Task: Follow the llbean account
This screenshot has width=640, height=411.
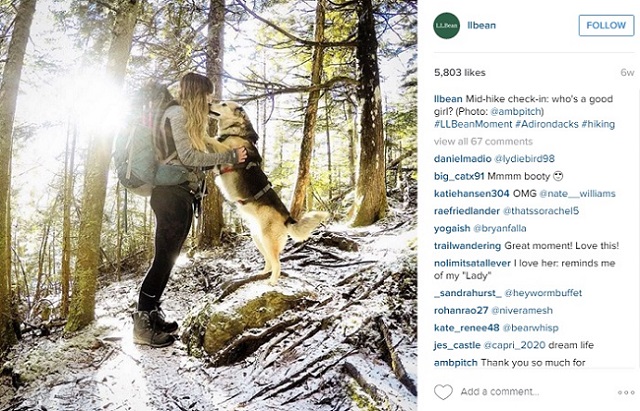Action: [x=606, y=25]
